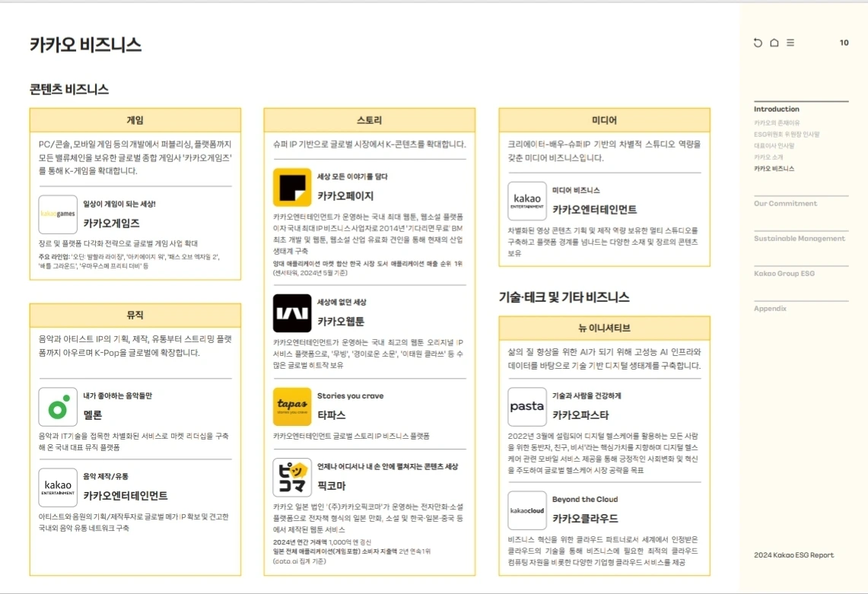Click the 음악 제작/유통 label
The height and width of the screenshot is (594, 868).
[x=106, y=477]
